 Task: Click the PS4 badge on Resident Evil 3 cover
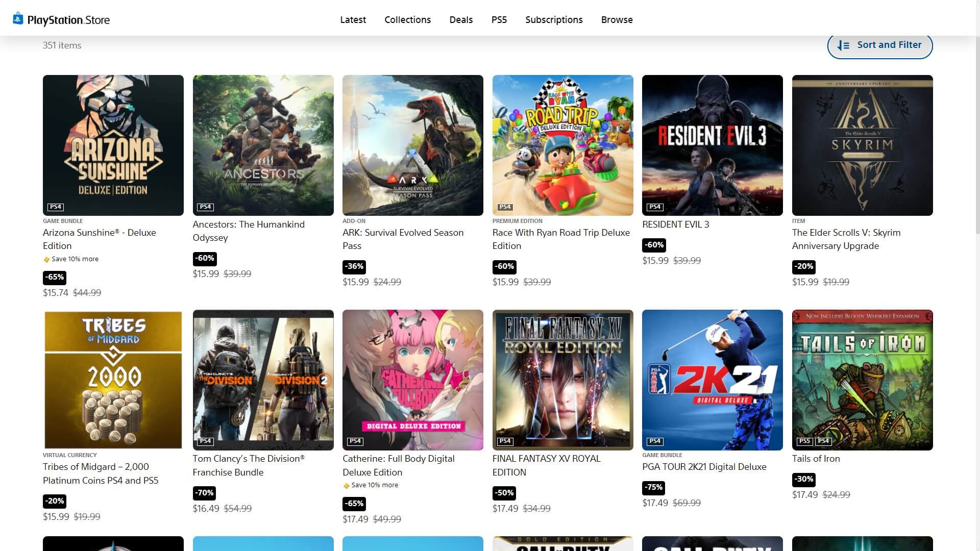(655, 207)
